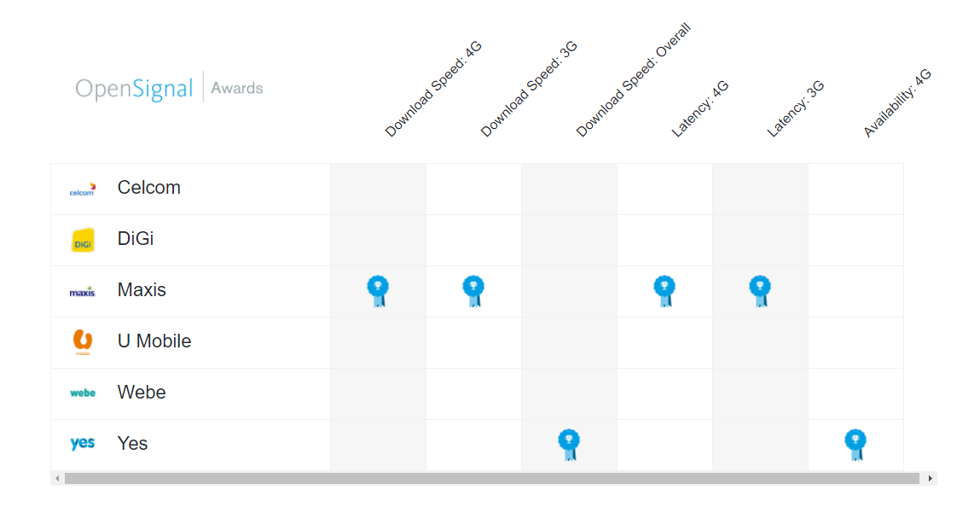
Task: Click Maxis award ribbon for Latency 3G
Action: coord(760,291)
